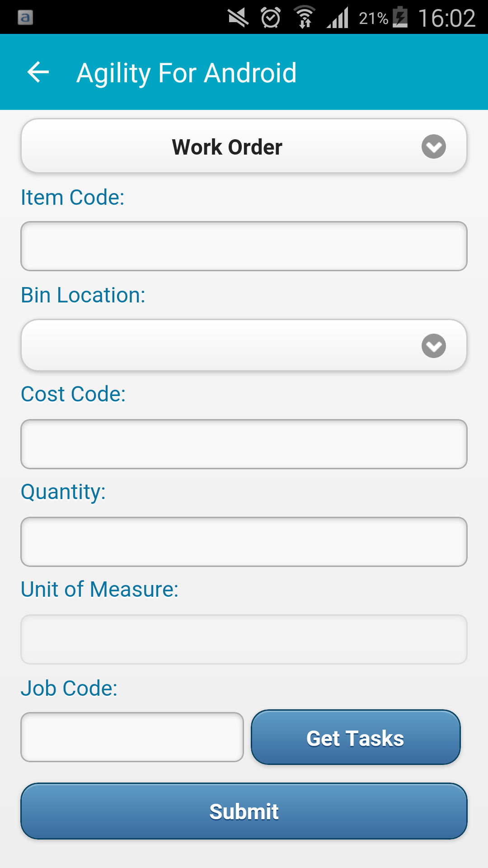Tap the back arrow icon
The width and height of the screenshot is (488, 868).
point(38,72)
